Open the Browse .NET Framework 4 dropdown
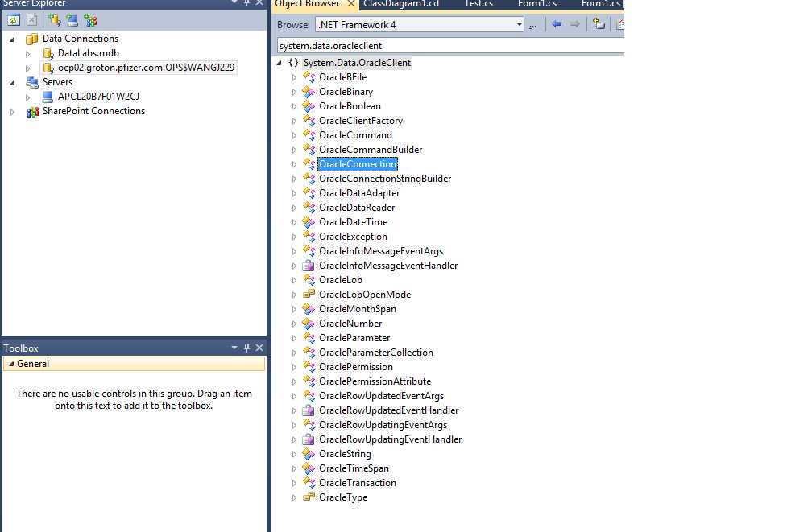Viewport: 812px width, 532px height. [519, 25]
